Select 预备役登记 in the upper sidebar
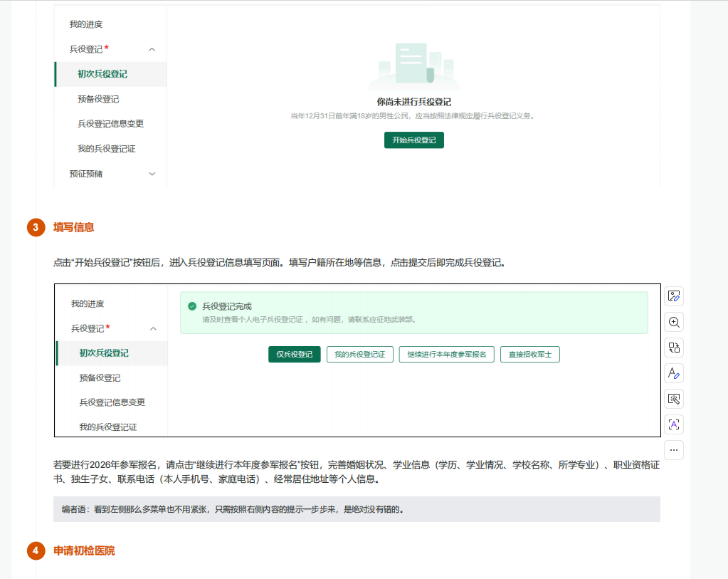Viewport: 728px width, 579px height. tap(98, 99)
